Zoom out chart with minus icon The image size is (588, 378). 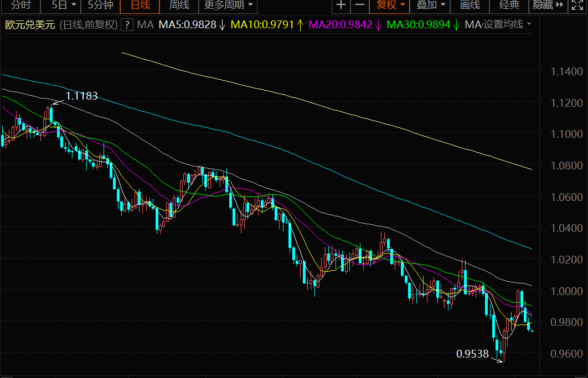[360, 5]
